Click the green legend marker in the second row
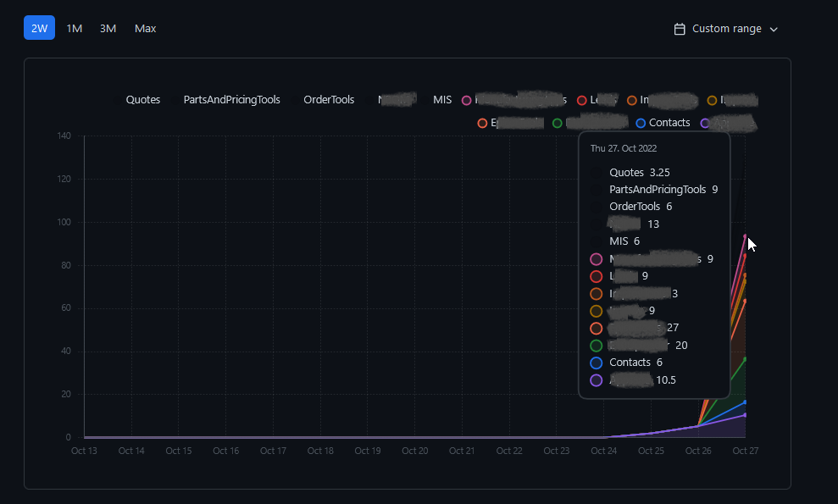838x504 pixels. point(555,122)
